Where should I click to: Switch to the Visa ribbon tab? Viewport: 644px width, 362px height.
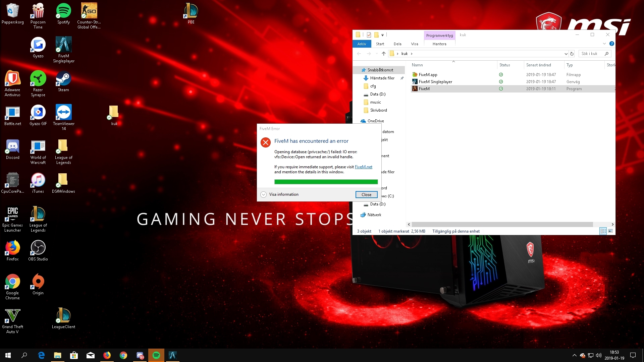pyautogui.click(x=415, y=44)
